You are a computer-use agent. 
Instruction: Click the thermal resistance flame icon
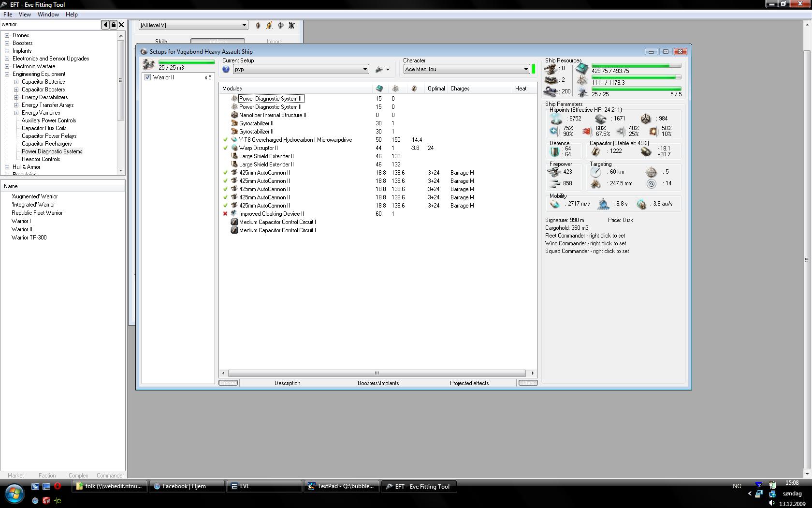[586, 131]
